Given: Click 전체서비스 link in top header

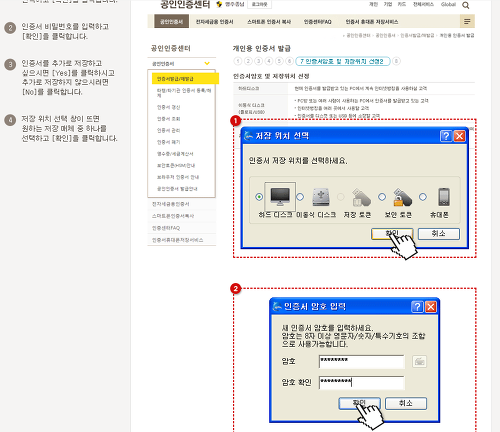Looking at the screenshot, I should click(423, 4).
